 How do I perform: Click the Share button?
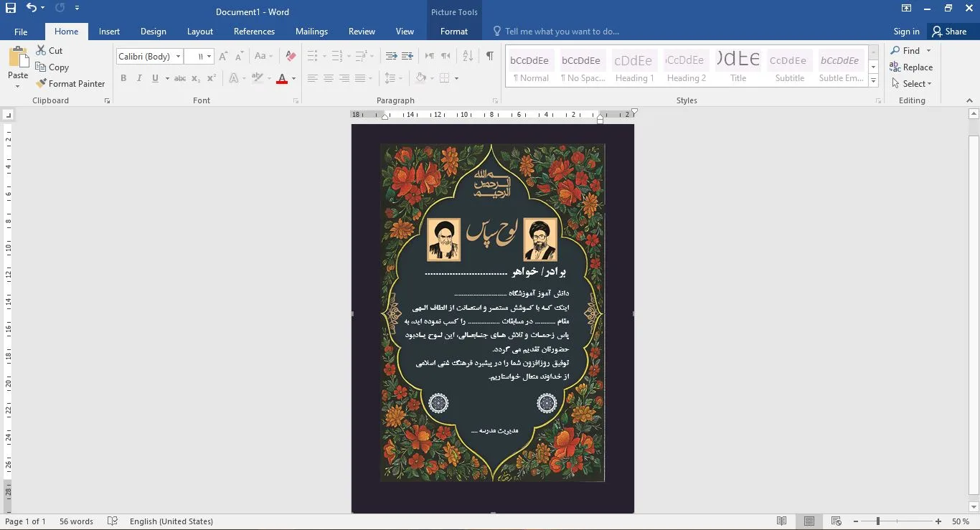click(949, 32)
